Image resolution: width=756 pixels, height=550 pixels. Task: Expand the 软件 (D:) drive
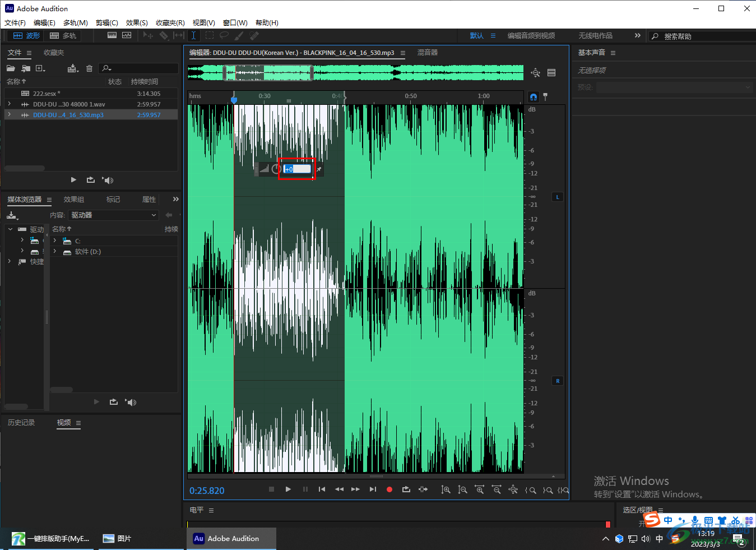click(x=55, y=252)
